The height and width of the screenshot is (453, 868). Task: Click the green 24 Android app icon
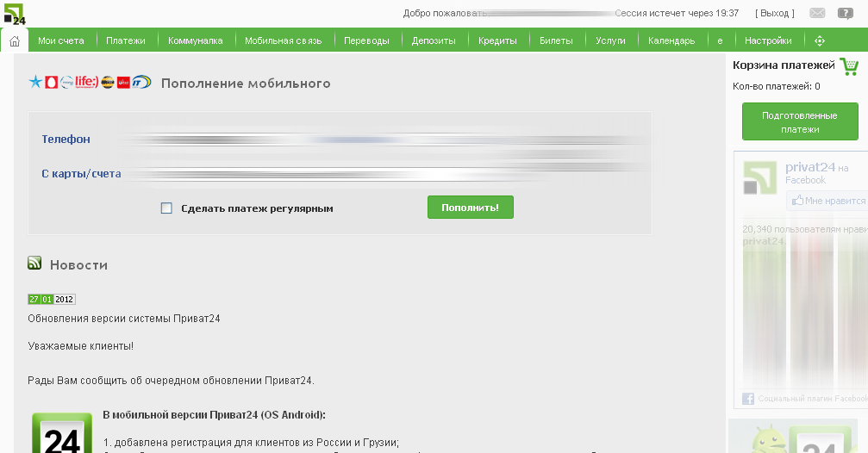(62, 433)
